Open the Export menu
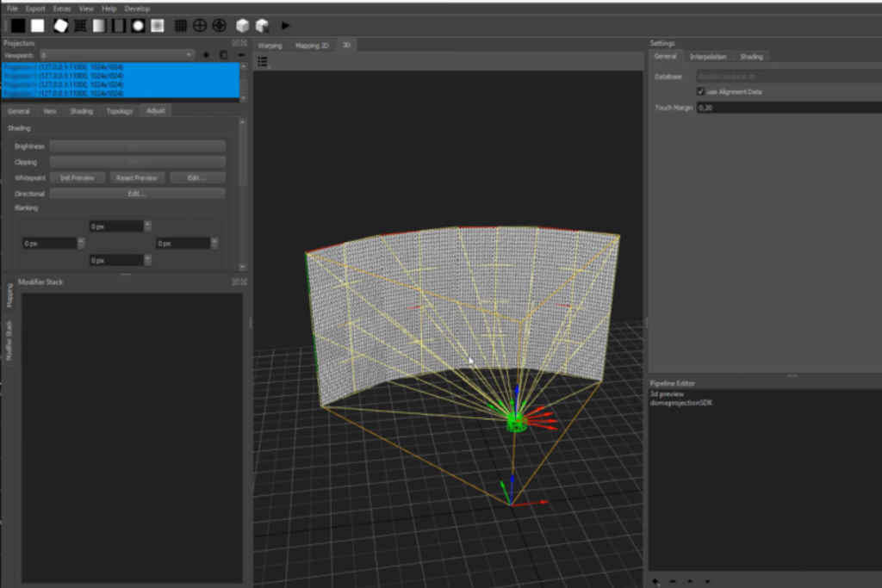Screen dimensions: 882x588 35,9
